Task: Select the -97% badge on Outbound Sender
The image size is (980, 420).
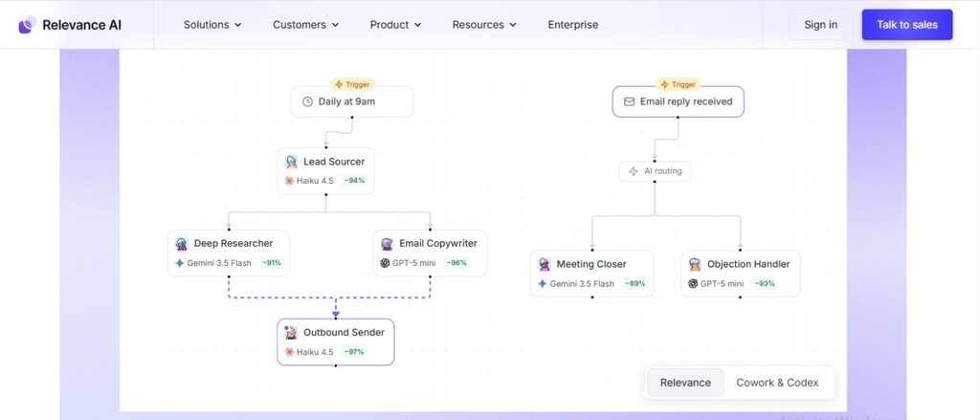Action: [x=354, y=352]
